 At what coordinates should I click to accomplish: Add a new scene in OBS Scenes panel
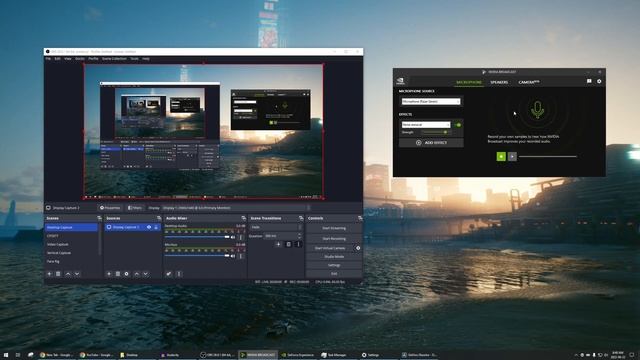tap(49, 274)
